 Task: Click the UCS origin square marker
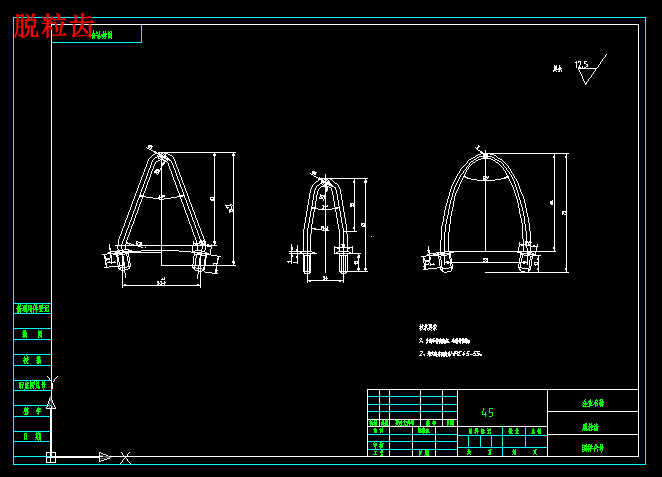pyautogui.click(x=51, y=457)
